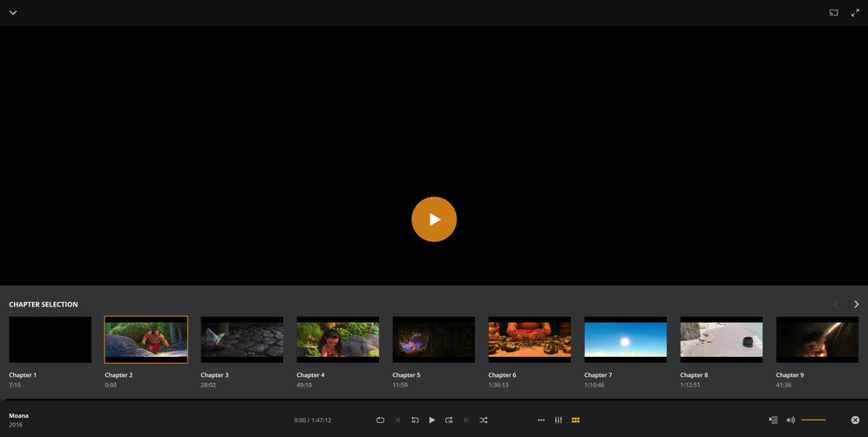
Task: Click the year 2016 under the title
Action: pos(16,425)
